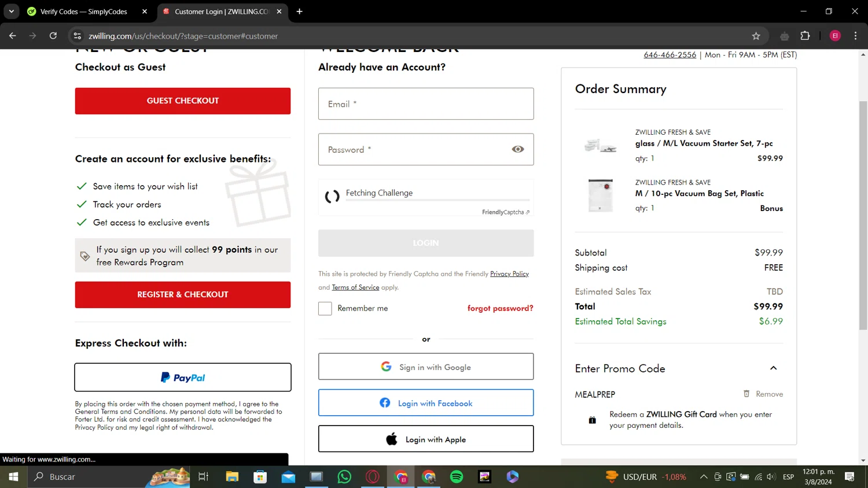Click the gift card icon next to Redeem
Screen dimensions: 868x488
tap(592, 420)
